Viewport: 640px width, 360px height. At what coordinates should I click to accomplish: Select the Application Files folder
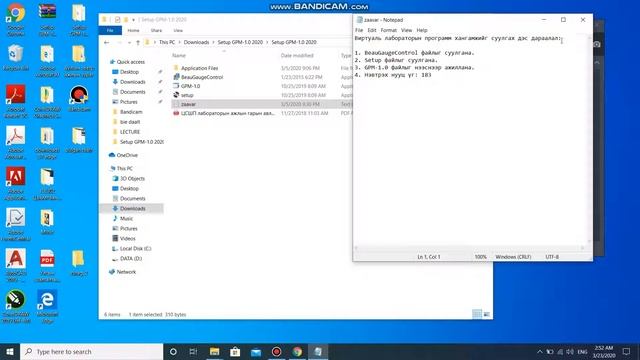point(200,68)
